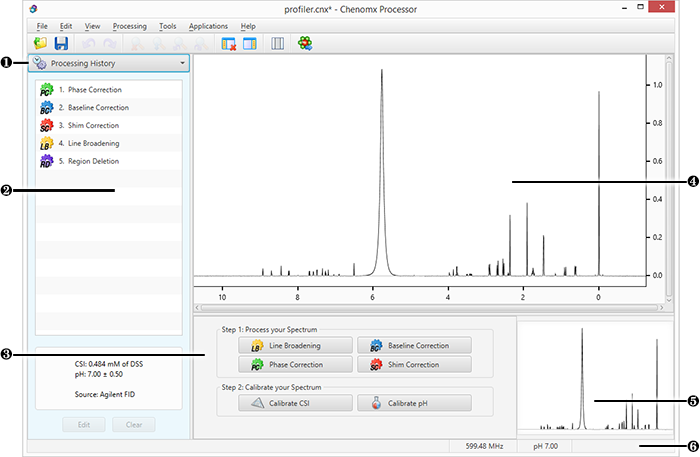Select Phase Correction in the processing history
Screen dimensions: 700x457
pos(80,91)
